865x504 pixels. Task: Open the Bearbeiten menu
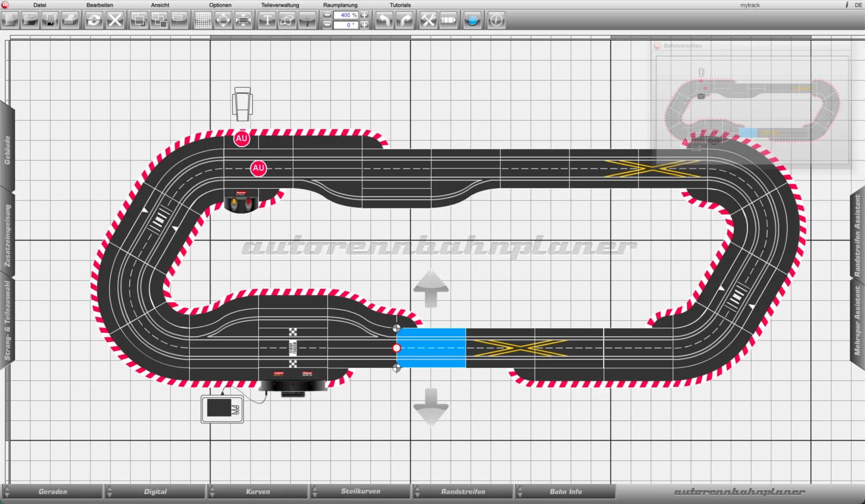point(100,5)
